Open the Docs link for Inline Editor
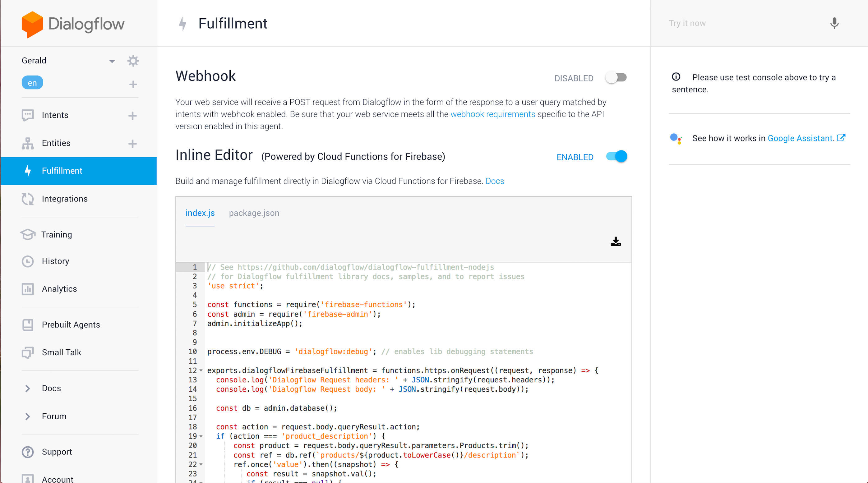 [495, 181]
